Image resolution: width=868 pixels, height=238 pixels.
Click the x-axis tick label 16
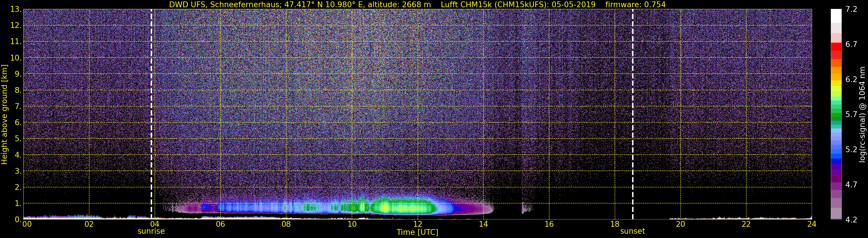click(x=549, y=224)
